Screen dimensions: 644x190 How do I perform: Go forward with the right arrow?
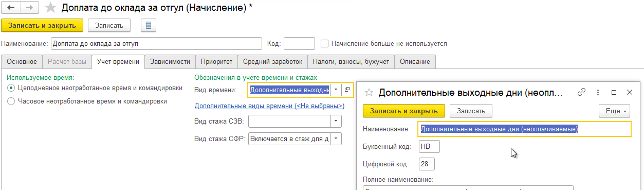click(x=29, y=8)
